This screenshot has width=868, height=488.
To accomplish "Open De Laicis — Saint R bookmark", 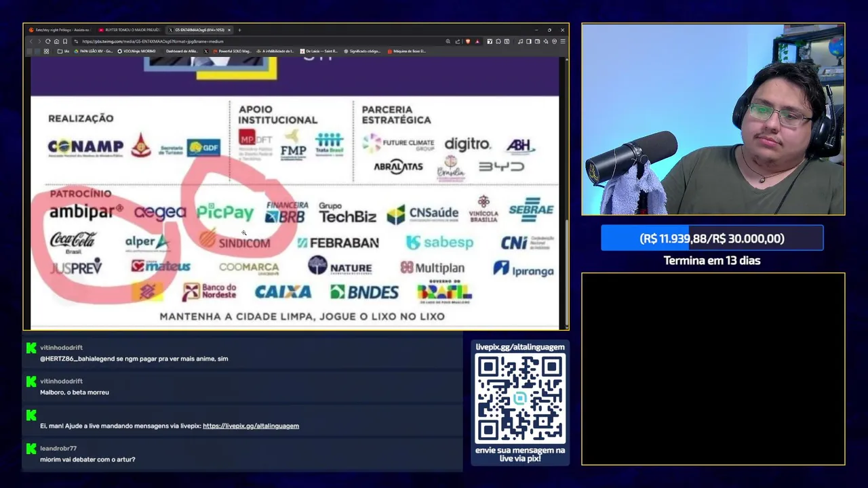I will click(x=319, y=51).
